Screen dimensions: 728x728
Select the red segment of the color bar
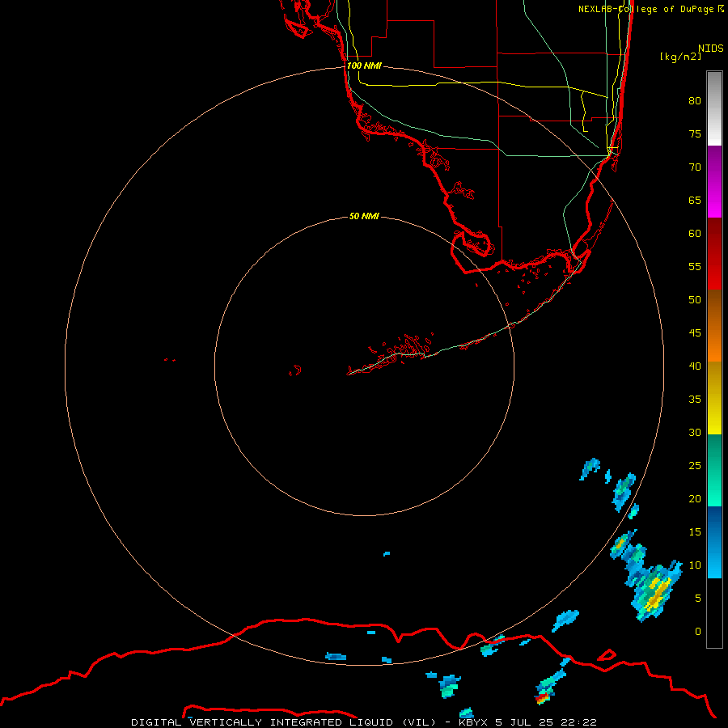pos(714,253)
